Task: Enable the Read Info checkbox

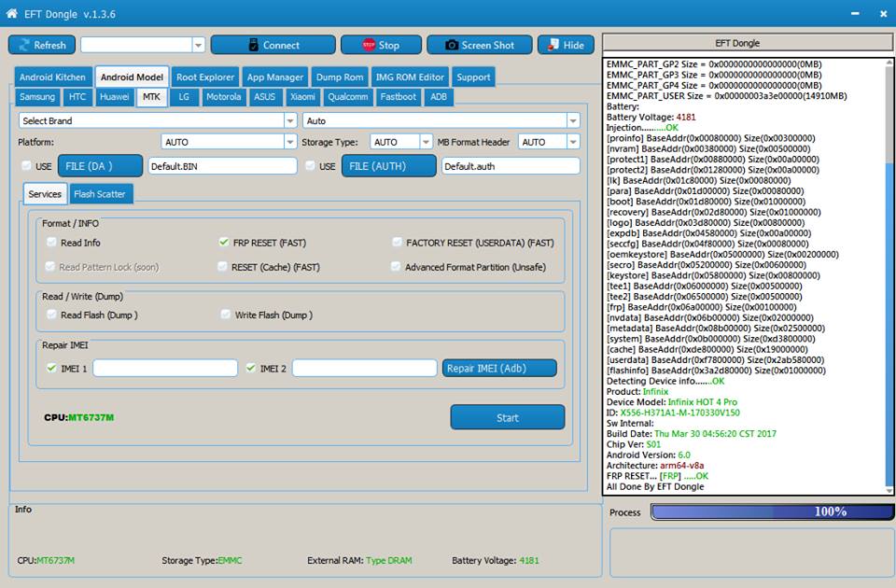Action: (52, 243)
